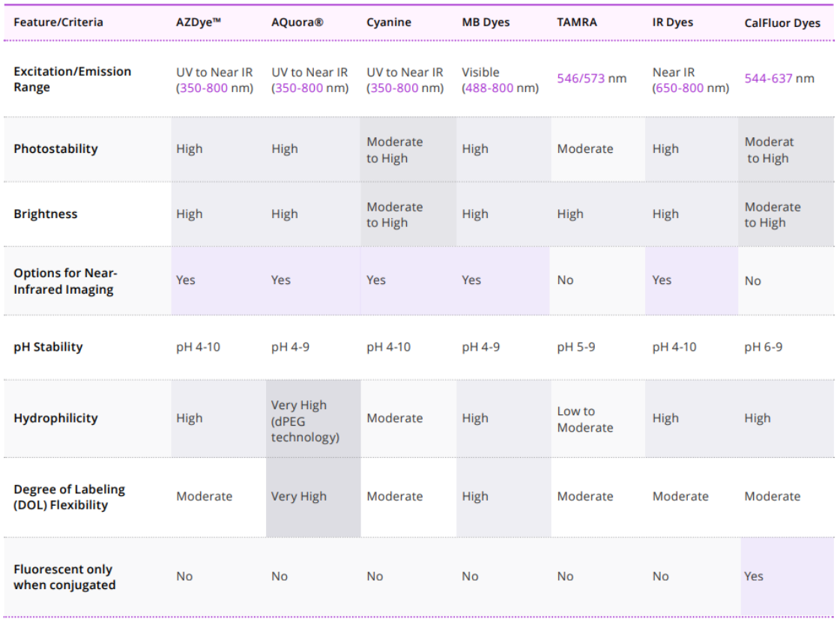
Task: Select the AQuora column header
Action: pos(297,22)
